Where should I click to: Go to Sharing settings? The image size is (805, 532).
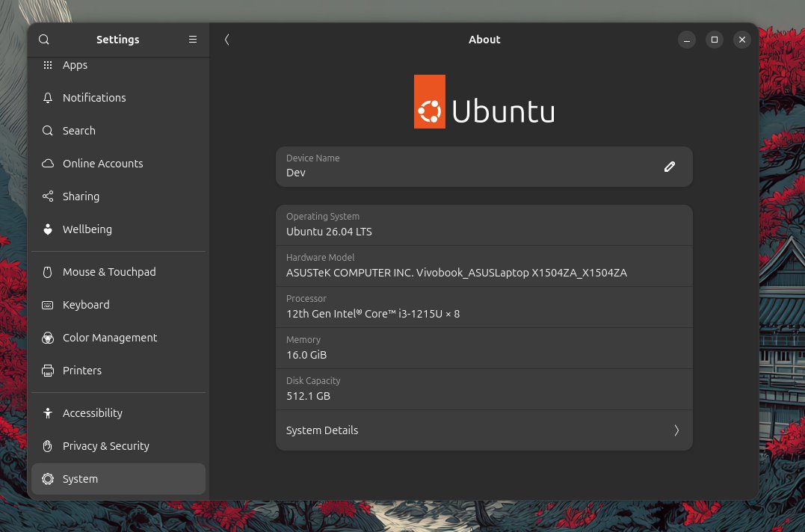coord(118,197)
